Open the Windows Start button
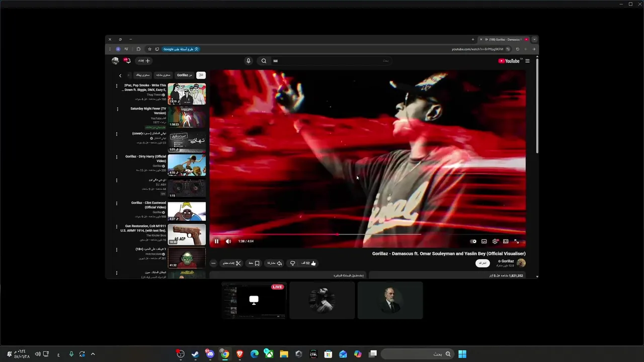This screenshot has height=362, width=644. [x=462, y=354]
